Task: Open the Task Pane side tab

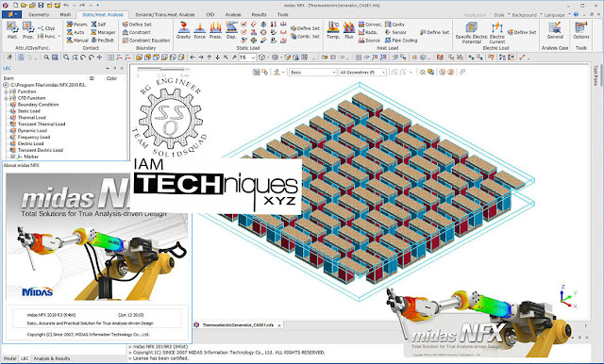Action: (596, 75)
